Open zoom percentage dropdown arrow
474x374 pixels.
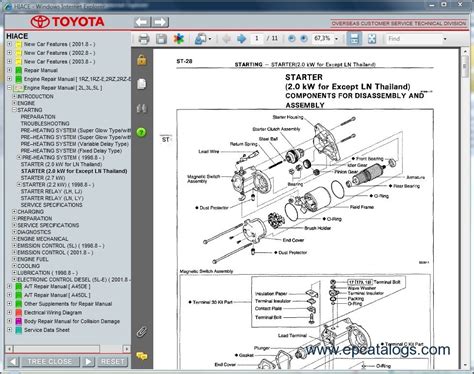tap(336, 39)
